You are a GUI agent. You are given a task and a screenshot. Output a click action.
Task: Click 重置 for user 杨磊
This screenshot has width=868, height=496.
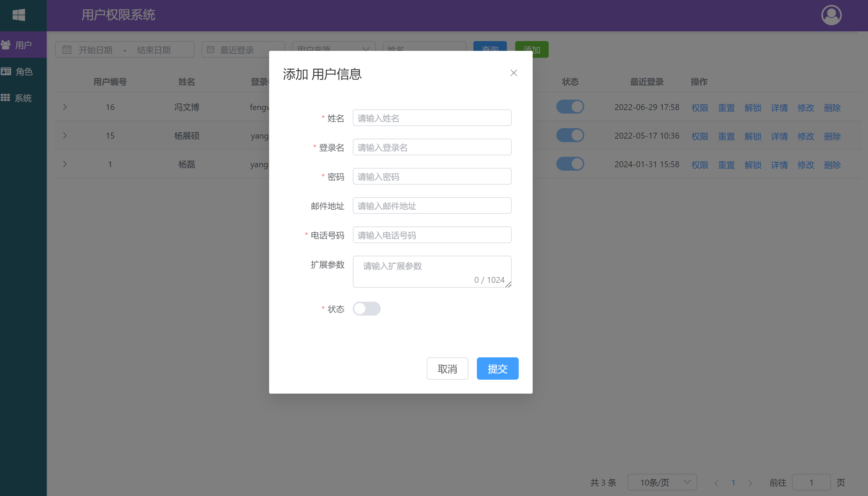click(x=726, y=165)
